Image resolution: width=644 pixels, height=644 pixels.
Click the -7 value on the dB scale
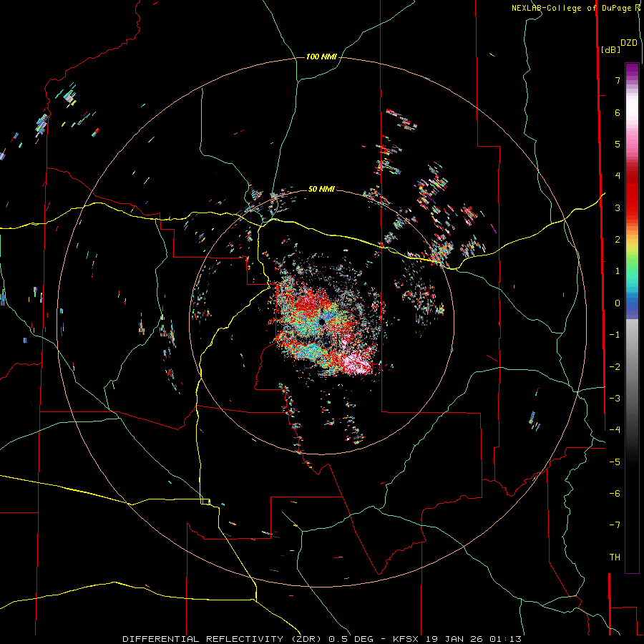615,525
